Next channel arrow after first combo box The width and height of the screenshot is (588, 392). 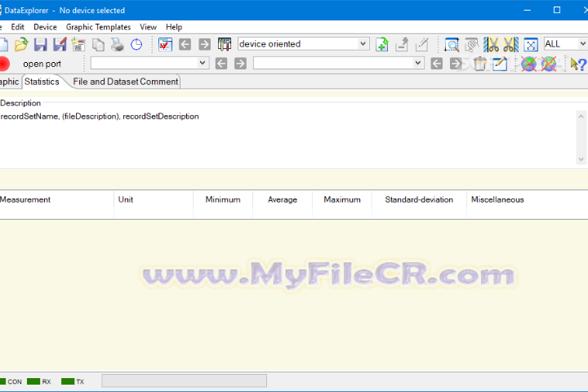pyautogui.click(x=240, y=64)
